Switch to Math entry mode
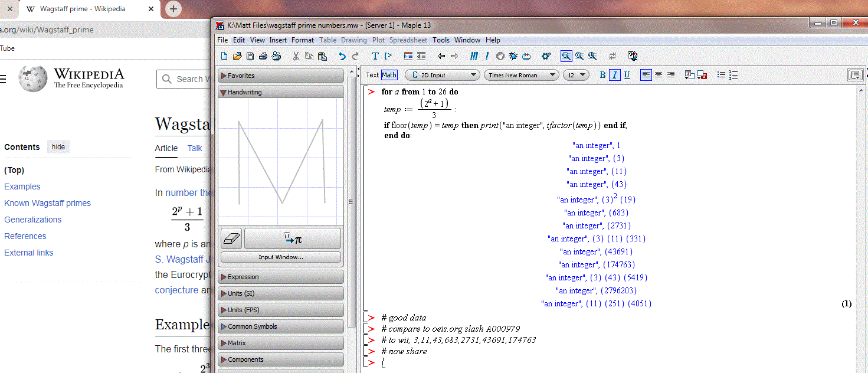 (389, 75)
